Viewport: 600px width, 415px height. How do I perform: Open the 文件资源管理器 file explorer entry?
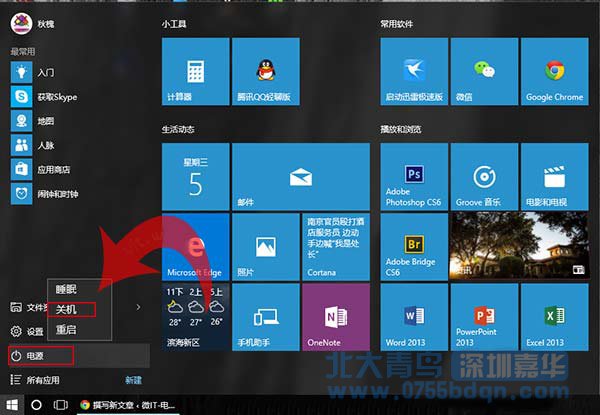pos(28,307)
